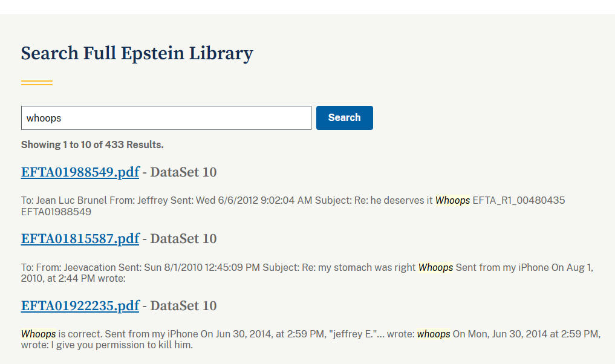615x364 pixels.
Task: Click the search field containing "whoops"
Action: [166, 118]
